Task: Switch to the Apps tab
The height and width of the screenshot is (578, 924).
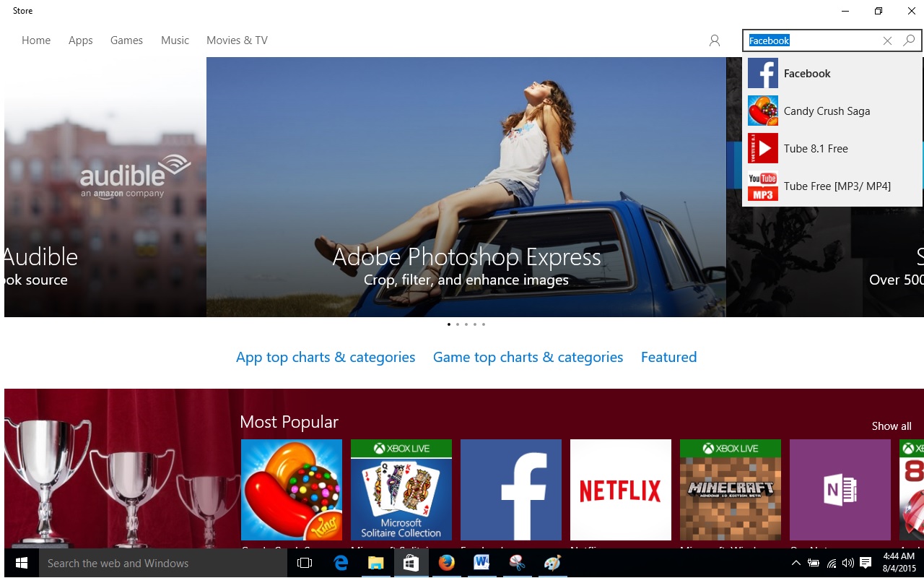Action: pyautogui.click(x=81, y=40)
